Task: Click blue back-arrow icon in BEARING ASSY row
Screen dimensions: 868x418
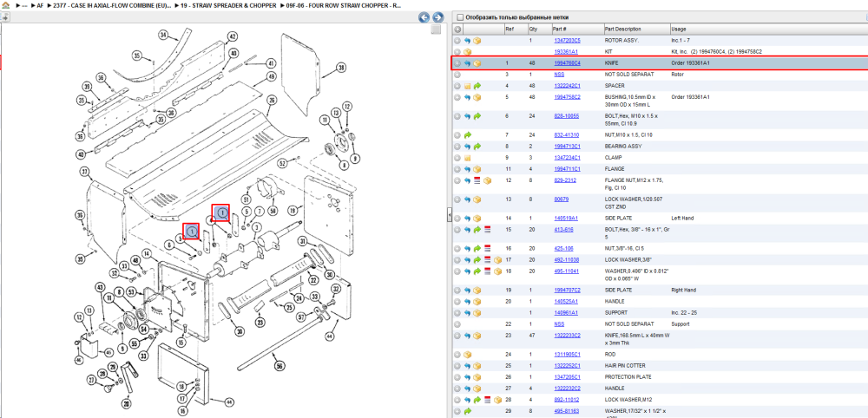Action: [467, 147]
